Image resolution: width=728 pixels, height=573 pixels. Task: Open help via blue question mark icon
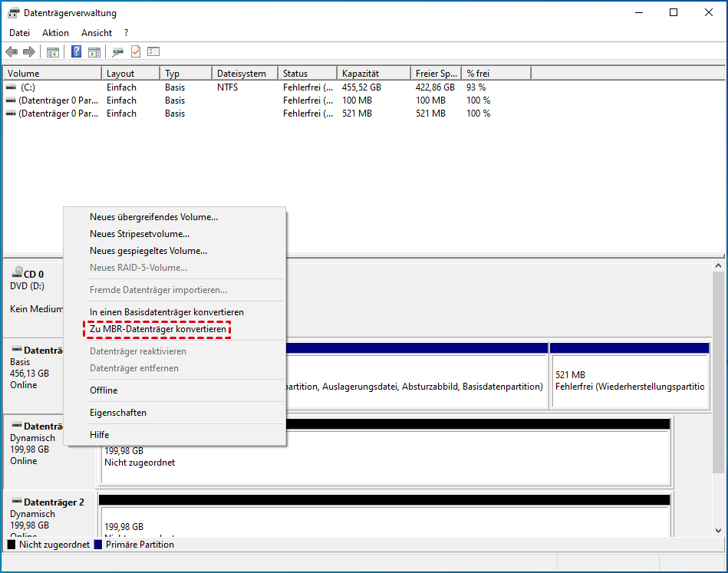tap(77, 51)
